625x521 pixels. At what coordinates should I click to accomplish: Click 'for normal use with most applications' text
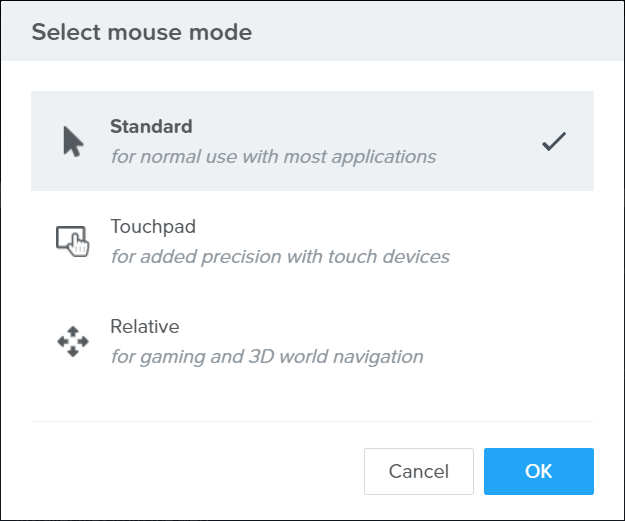(x=273, y=157)
